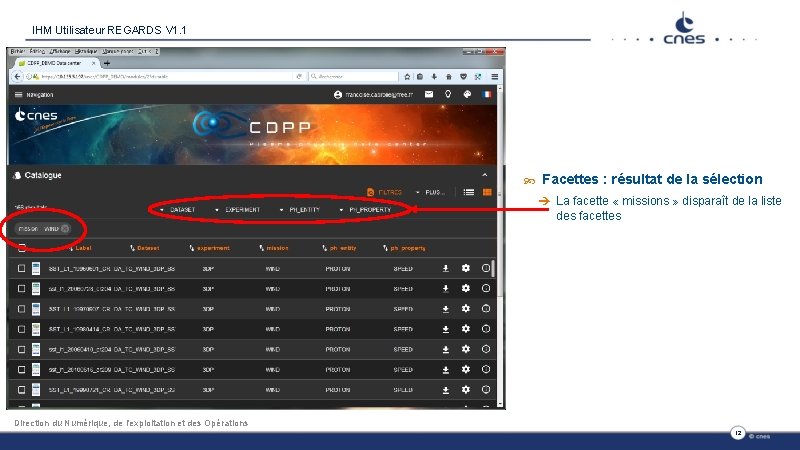Download the SST_L1_19960414 row file
The image size is (800, 450).
(x=445, y=329)
